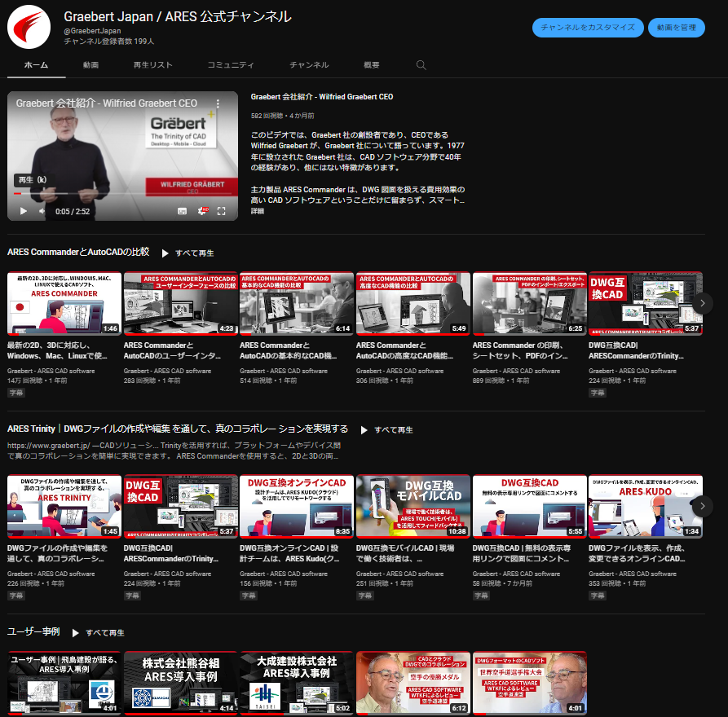
Task: Open the 再生リスト tab
Action: [152, 65]
